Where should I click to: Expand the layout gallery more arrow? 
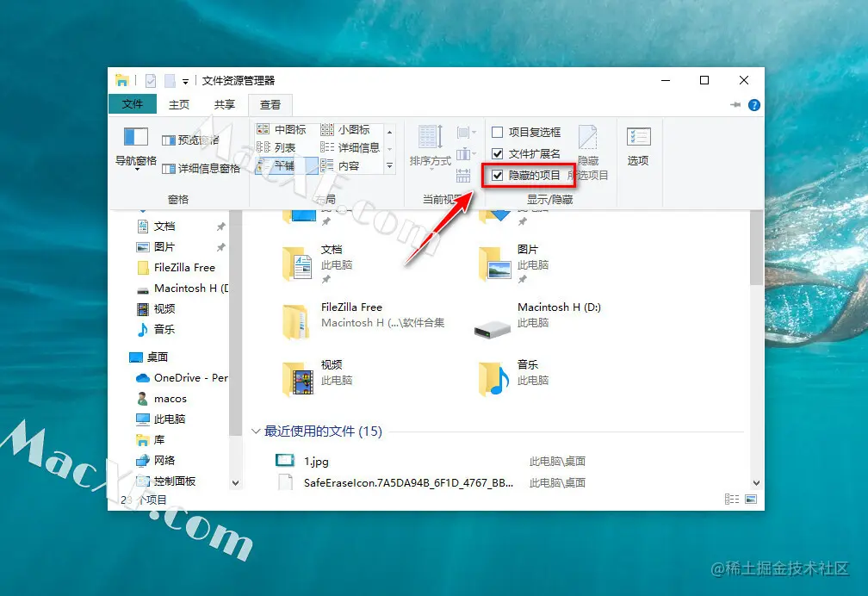pos(390,165)
